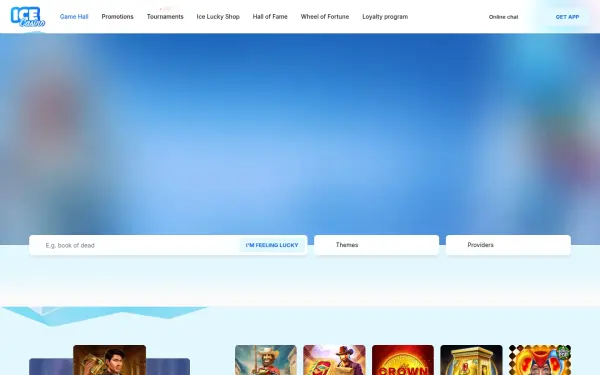Open the Tournaments section
The width and height of the screenshot is (600, 375).
coord(165,17)
